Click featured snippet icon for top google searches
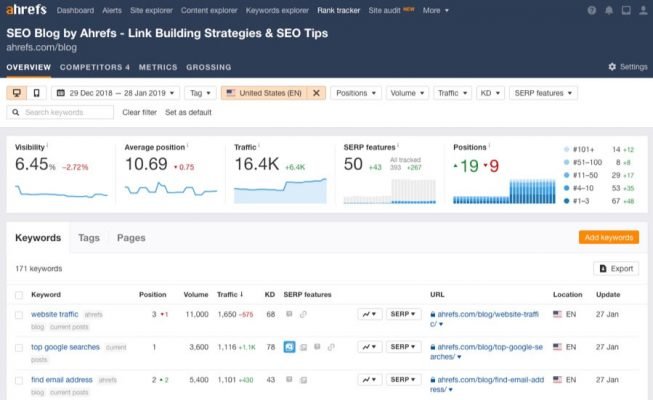This screenshot has width=653, height=400. pos(289,347)
